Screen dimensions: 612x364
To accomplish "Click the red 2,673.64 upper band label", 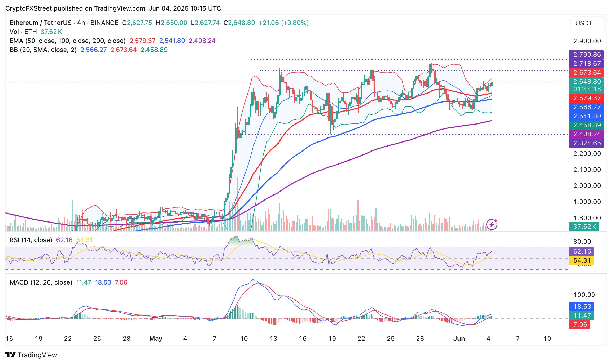I will pyautogui.click(x=587, y=73).
